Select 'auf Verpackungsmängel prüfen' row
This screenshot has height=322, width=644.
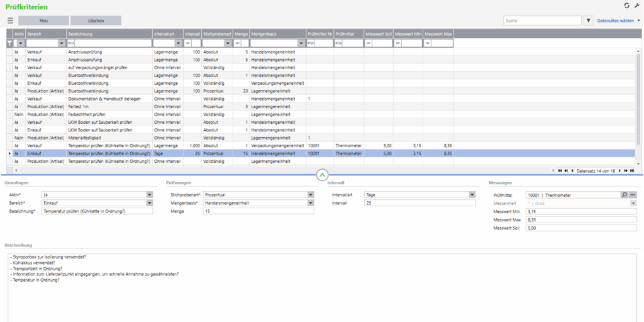[320, 67]
